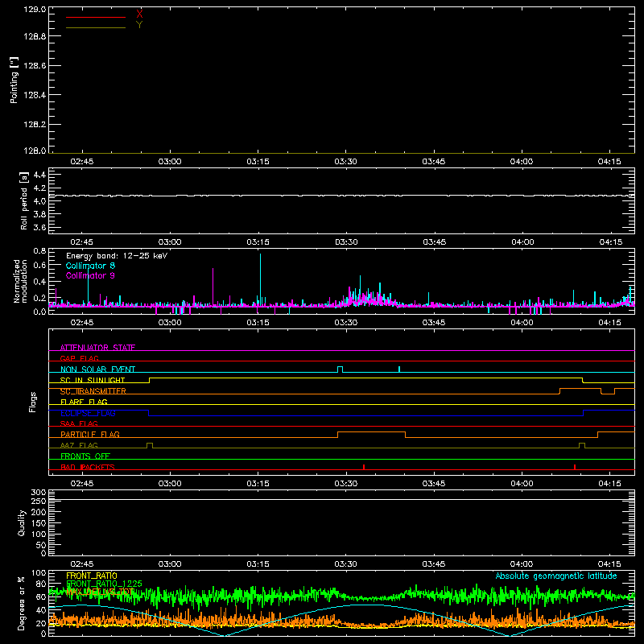Click the 03:30 tick label under Quality plot
Viewport: 644px width, 644px height.
click(345, 564)
